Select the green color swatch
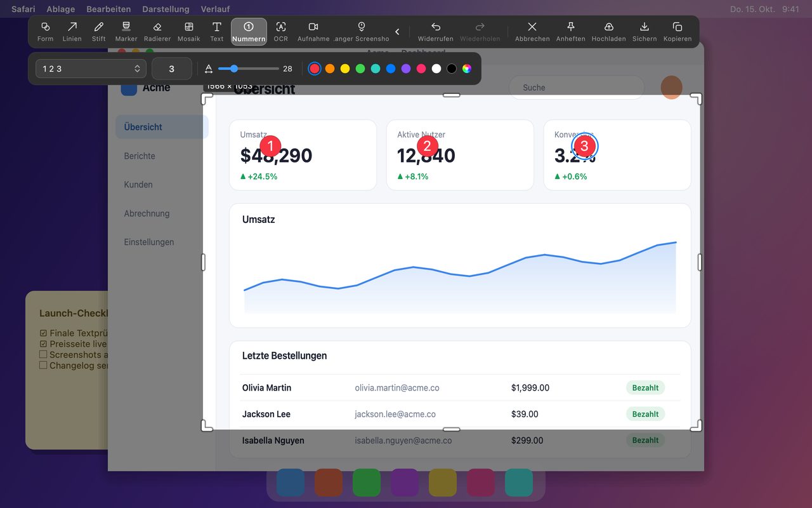Image resolution: width=812 pixels, height=508 pixels. pos(360,69)
